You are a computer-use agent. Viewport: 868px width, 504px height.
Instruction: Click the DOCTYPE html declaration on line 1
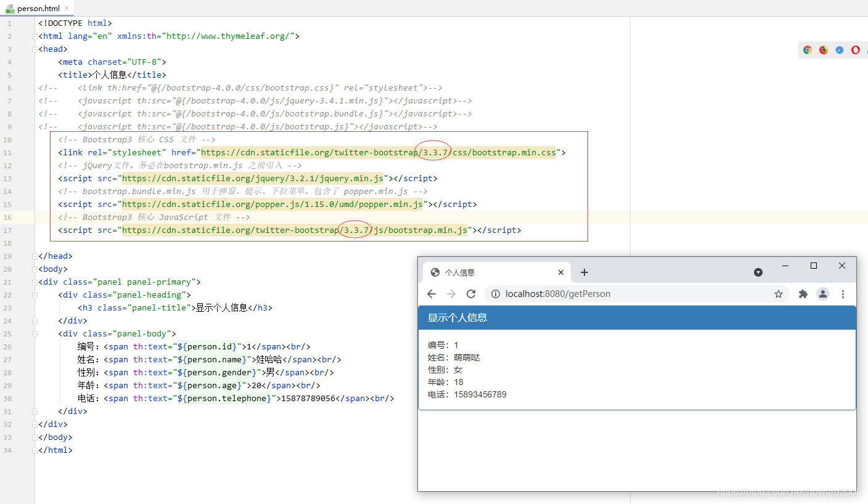(x=75, y=23)
